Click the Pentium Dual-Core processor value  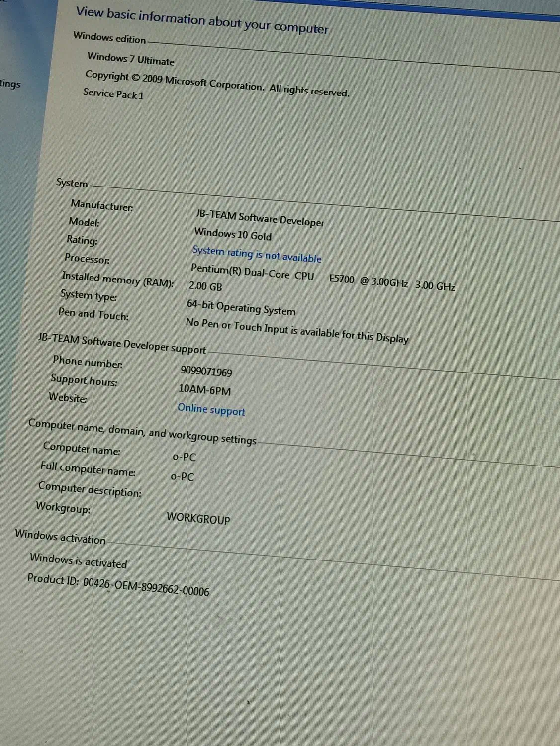[322, 278]
